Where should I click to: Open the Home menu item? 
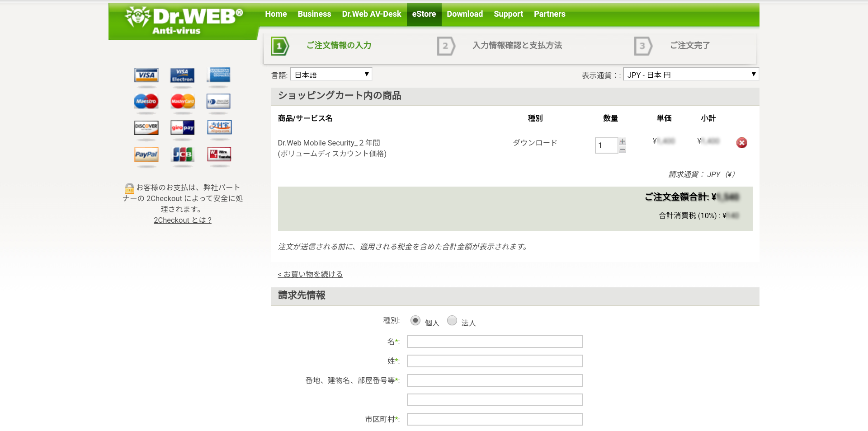(276, 14)
